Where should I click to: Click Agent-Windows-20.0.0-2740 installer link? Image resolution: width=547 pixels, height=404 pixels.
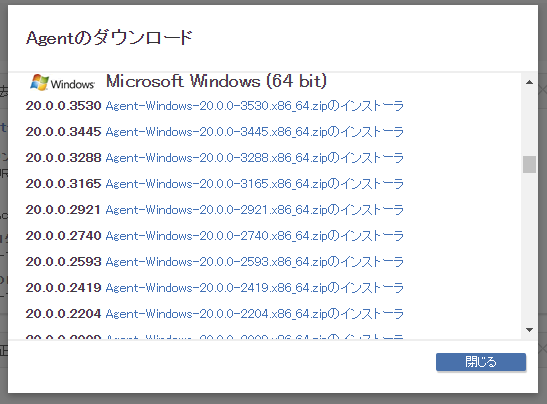(254, 236)
